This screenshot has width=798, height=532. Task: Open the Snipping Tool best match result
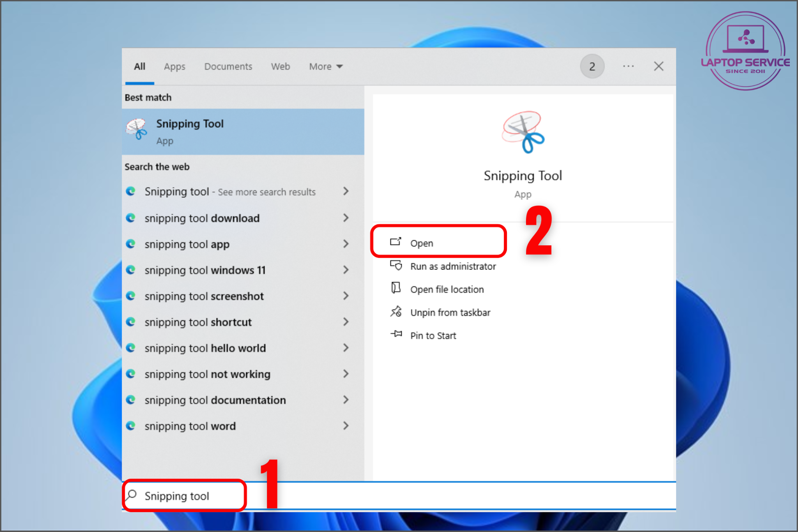(x=243, y=132)
